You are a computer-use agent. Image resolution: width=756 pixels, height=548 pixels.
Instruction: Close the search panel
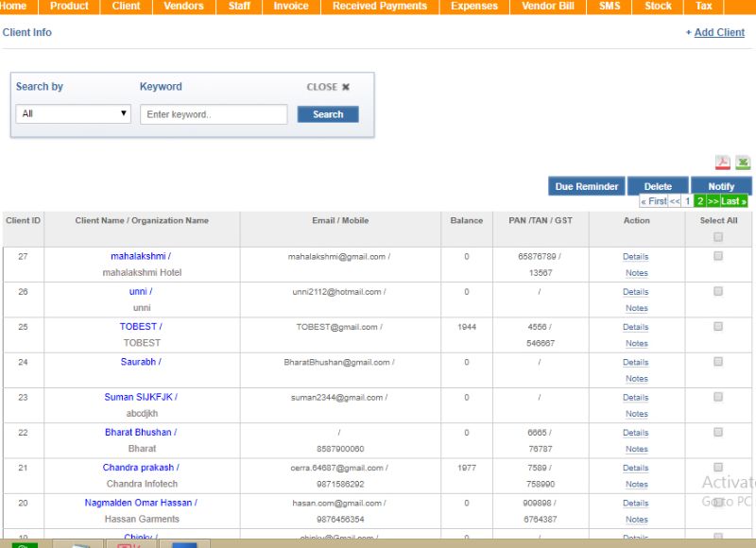point(328,87)
